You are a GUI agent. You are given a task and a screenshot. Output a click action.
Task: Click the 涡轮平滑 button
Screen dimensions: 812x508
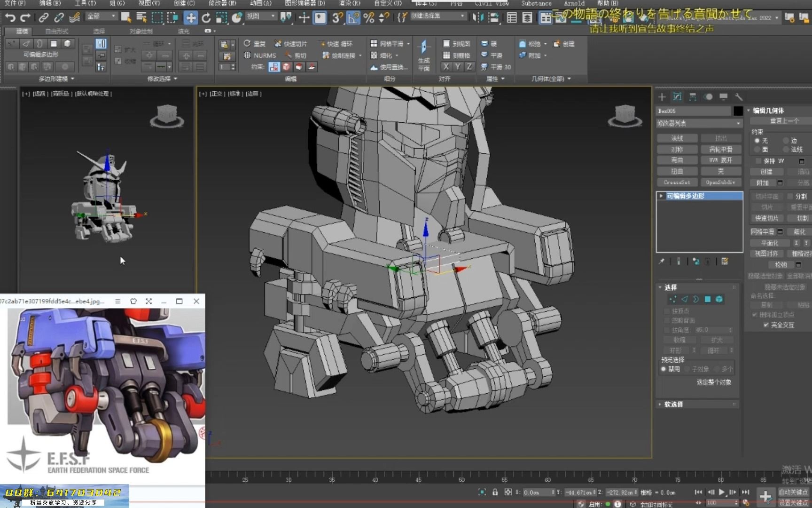pyautogui.click(x=721, y=149)
